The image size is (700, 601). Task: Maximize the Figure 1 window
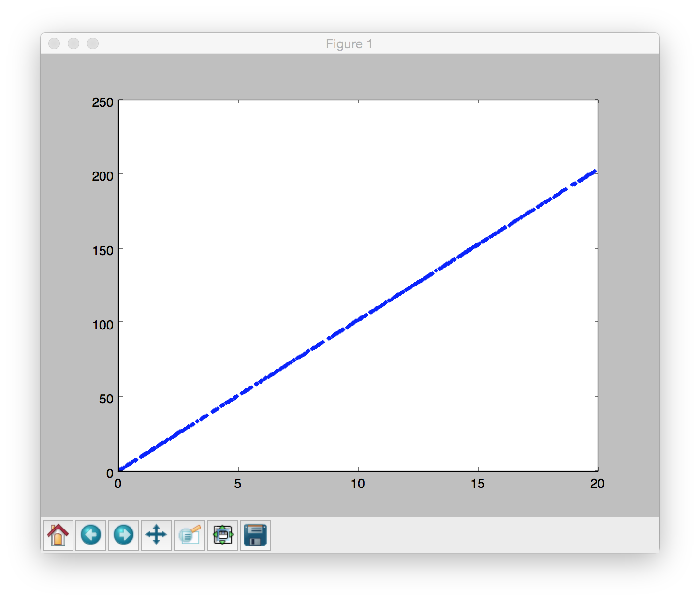(x=93, y=43)
